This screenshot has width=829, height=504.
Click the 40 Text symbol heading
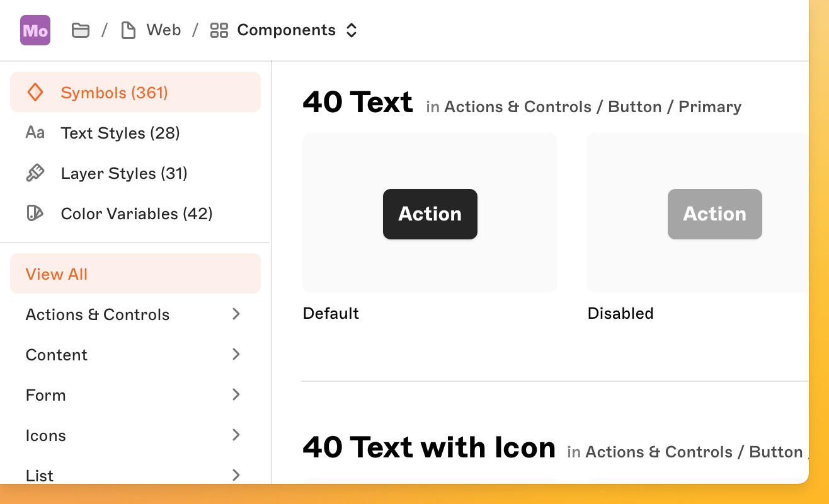(x=357, y=101)
